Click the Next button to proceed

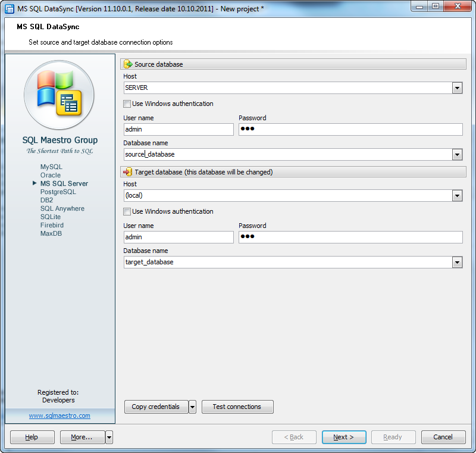click(x=344, y=437)
